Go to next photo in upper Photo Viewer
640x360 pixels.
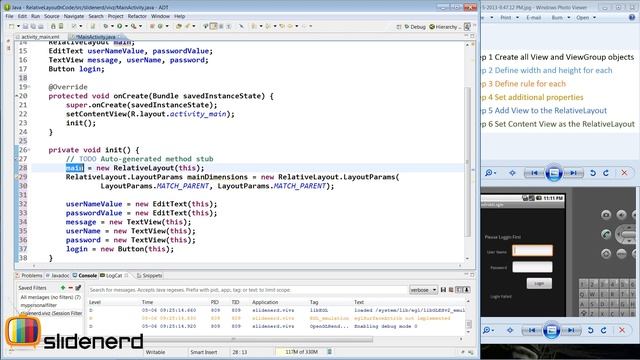tap(573, 173)
